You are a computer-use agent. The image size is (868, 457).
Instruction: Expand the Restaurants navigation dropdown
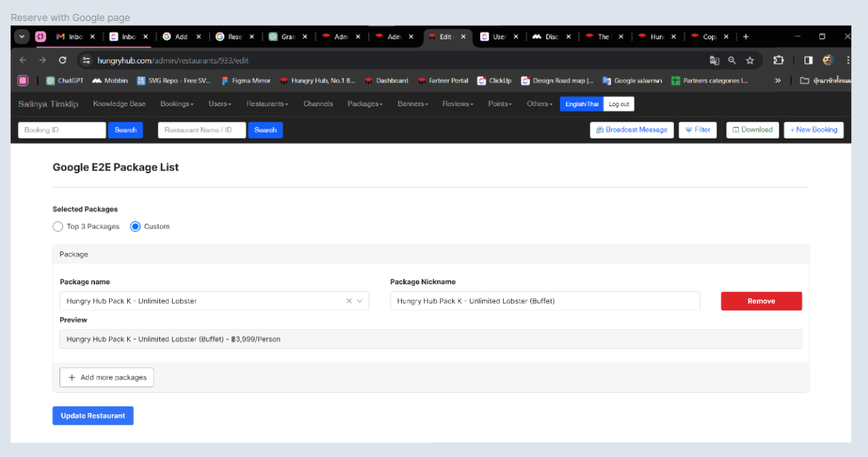point(267,104)
